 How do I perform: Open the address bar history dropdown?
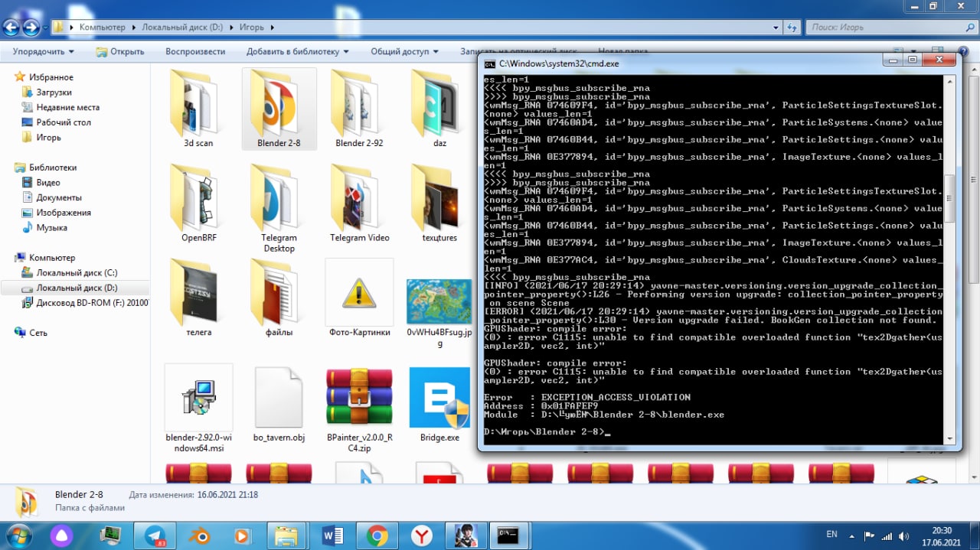tap(777, 28)
